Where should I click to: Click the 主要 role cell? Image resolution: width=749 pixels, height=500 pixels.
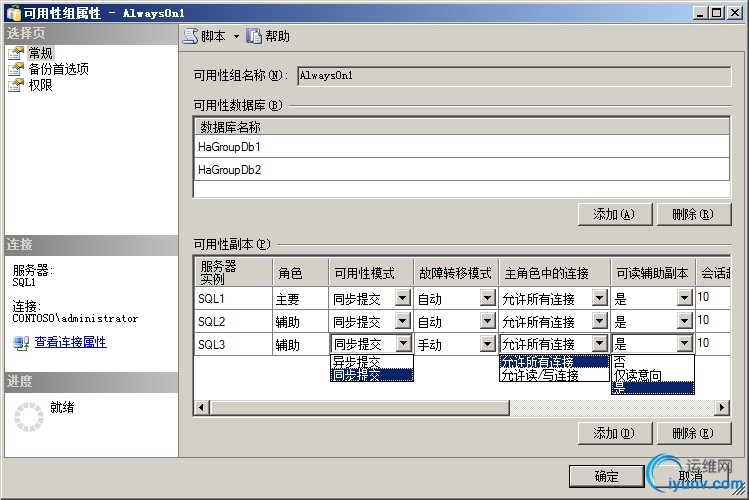[x=300, y=298]
